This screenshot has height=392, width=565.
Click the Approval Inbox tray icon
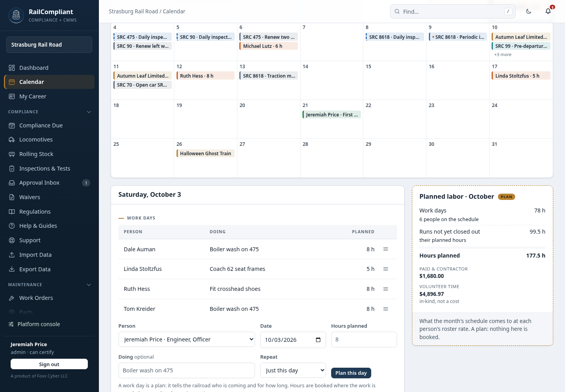pyautogui.click(x=12, y=183)
